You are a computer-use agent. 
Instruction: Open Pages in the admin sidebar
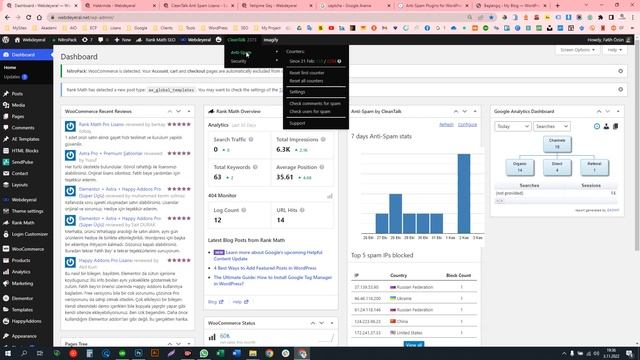pyautogui.click(x=18, y=116)
